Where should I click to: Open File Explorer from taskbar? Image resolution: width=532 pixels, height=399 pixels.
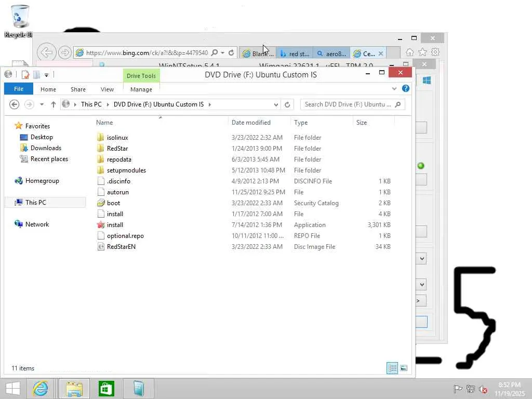74,389
